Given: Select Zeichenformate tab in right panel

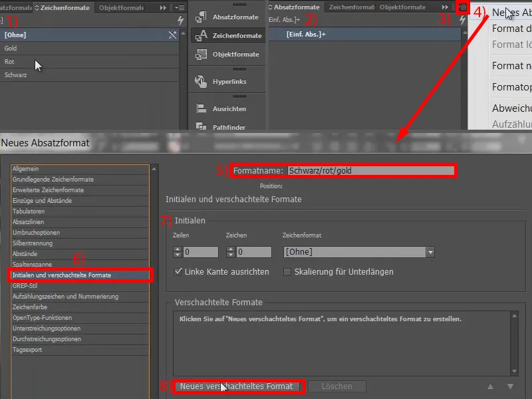Looking at the screenshot, I should coord(352,7).
